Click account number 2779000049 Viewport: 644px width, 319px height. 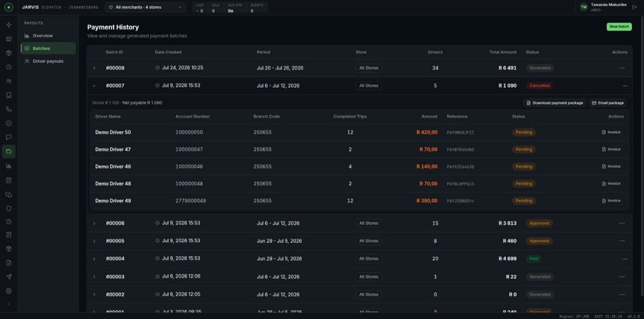point(190,201)
